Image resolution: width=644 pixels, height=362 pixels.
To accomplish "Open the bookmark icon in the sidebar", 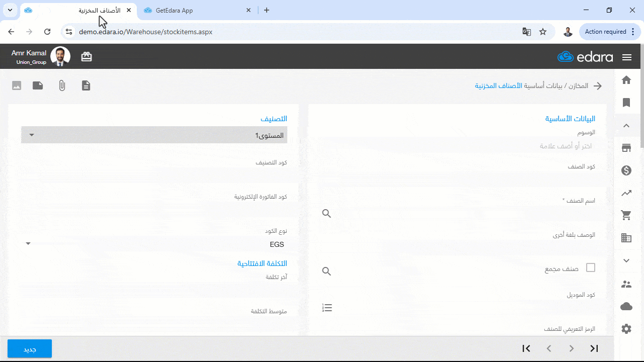I will point(626,103).
